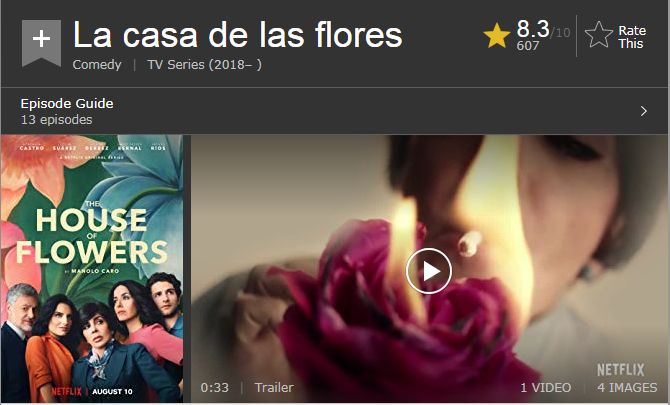Open the 607 ratings count
The height and width of the screenshot is (405, 670).
tap(528, 46)
